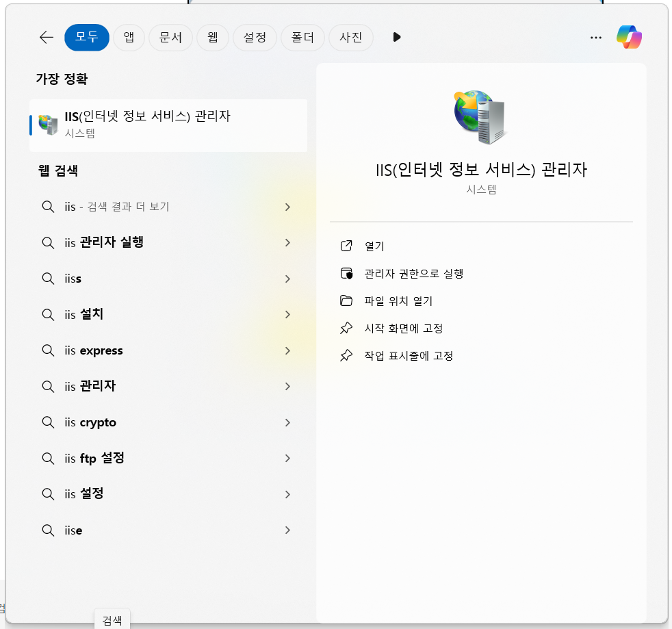Switch to the 폴더 filter tab
Screen dimensions: 672x629
pos(302,38)
